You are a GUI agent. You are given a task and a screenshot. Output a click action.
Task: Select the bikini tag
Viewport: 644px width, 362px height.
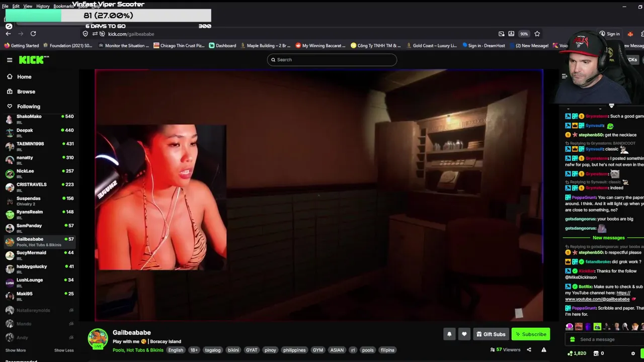pos(233,350)
